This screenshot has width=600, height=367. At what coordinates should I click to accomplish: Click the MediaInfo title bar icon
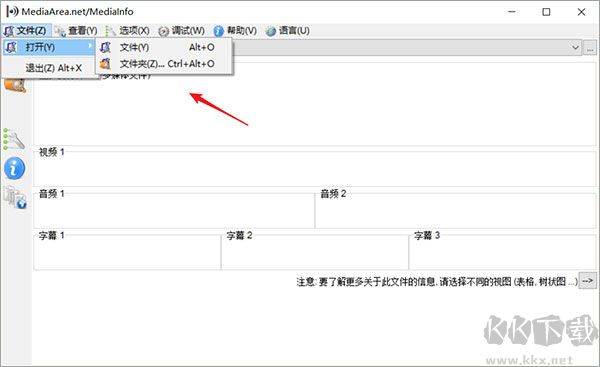tap(12, 11)
